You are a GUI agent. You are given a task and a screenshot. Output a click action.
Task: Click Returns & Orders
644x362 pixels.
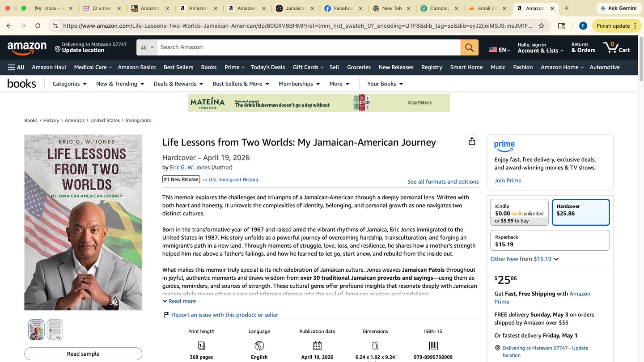click(x=583, y=47)
